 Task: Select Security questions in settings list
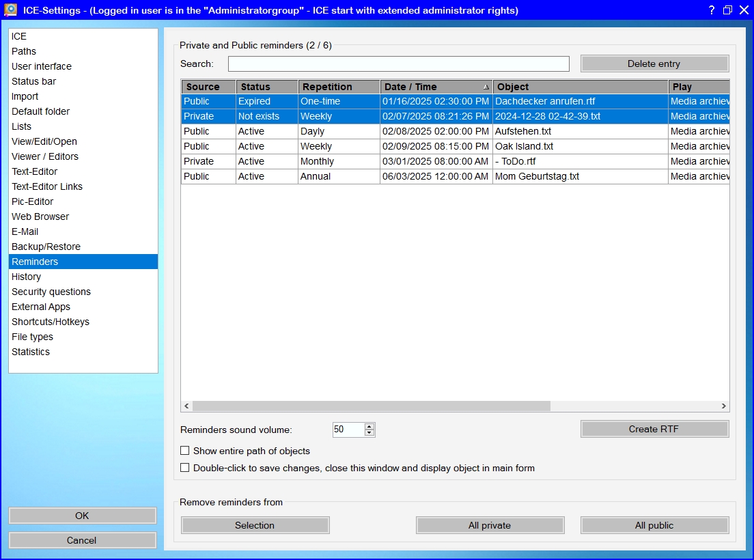pos(51,292)
